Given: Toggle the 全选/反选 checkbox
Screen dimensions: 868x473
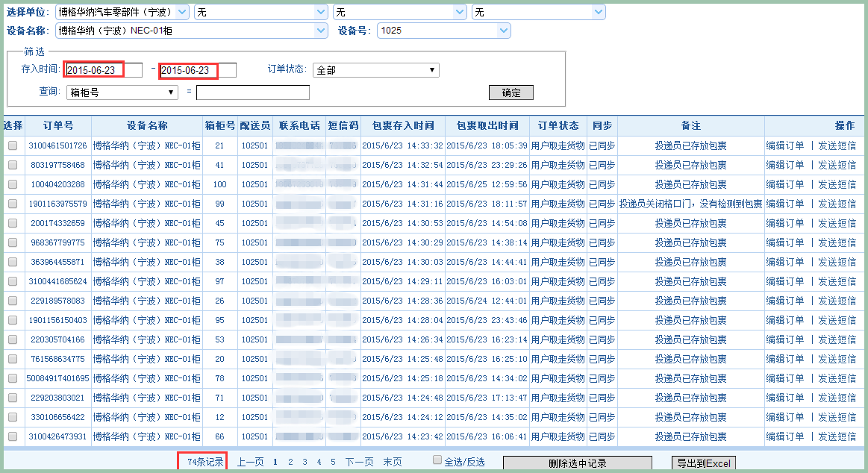Looking at the screenshot, I should pos(438,460).
